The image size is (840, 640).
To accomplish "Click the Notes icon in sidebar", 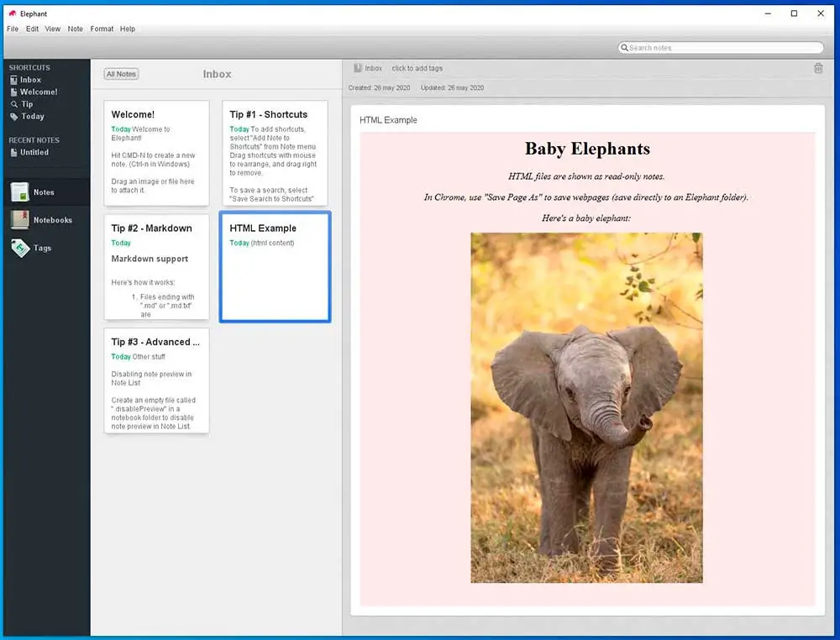I will click(x=20, y=192).
